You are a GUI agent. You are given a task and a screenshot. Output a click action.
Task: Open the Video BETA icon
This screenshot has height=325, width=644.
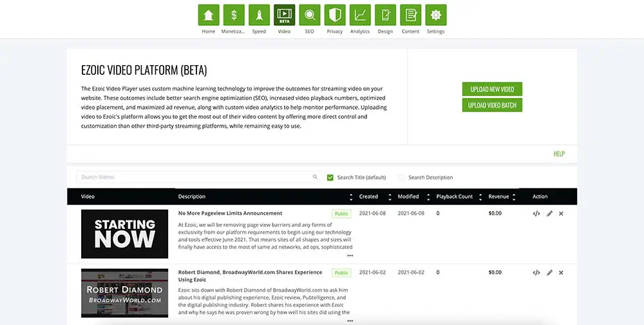point(284,15)
